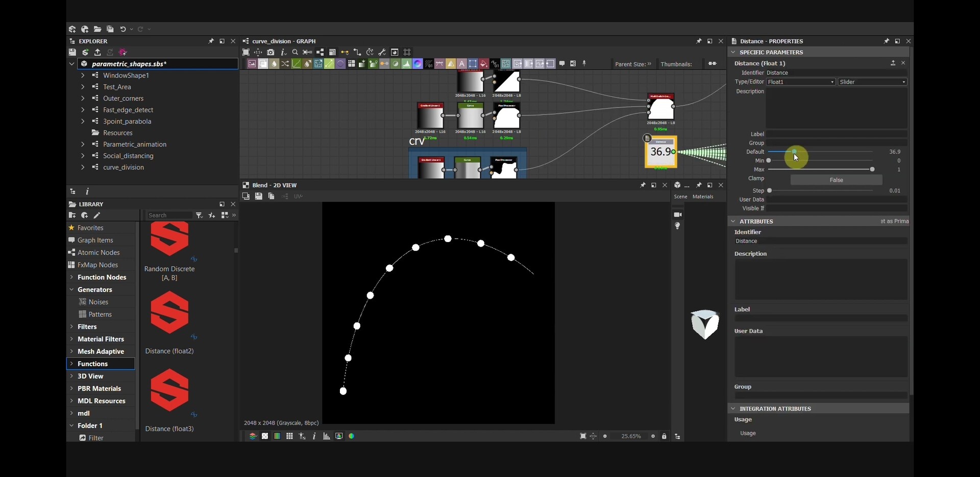Click the histogram icon in 2D view toolbar
This screenshot has height=477, width=980.
point(327,436)
